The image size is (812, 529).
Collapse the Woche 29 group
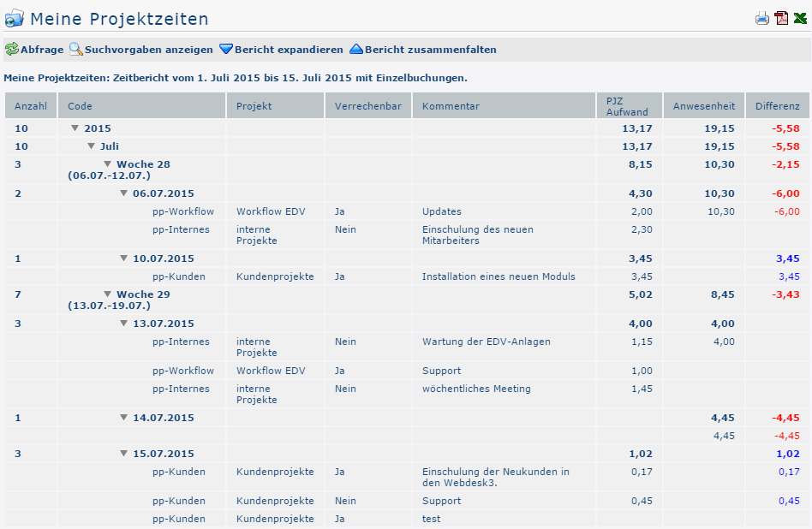pyautogui.click(x=108, y=294)
